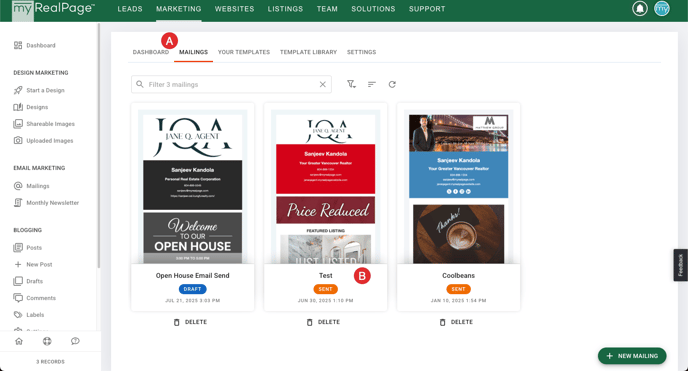Open the chat help icon in sidebar footer
The width and height of the screenshot is (688, 371).
coord(75,341)
